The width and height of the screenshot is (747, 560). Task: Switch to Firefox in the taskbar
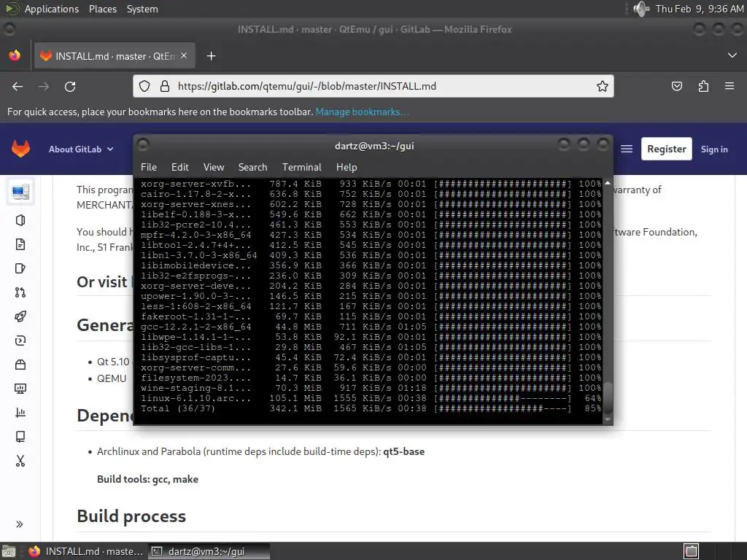click(86, 551)
